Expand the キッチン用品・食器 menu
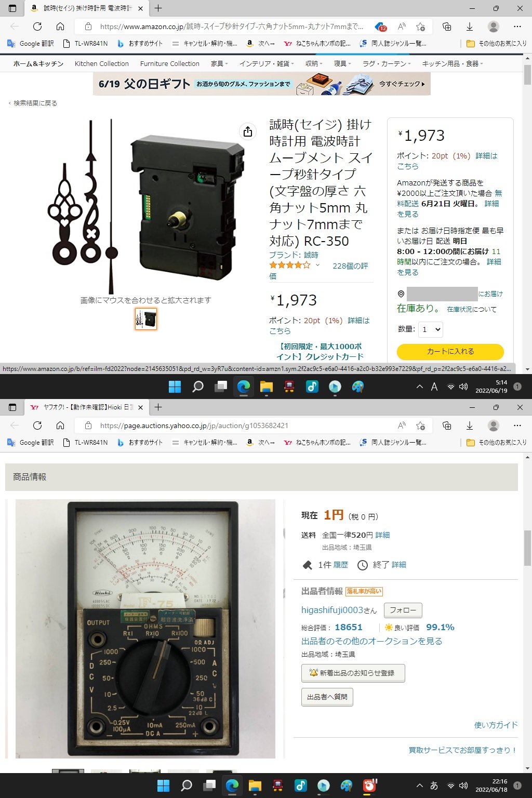Screen dimensions: 532x798 [453, 63]
